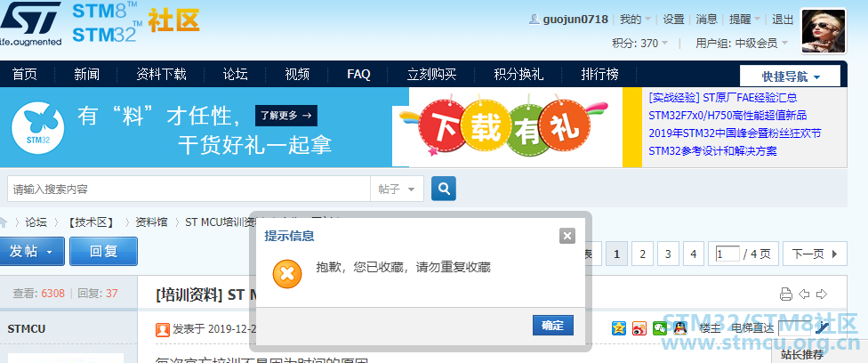Click the 下载有礼 banner image
Screen dimensions: 868x363
tap(503, 127)
